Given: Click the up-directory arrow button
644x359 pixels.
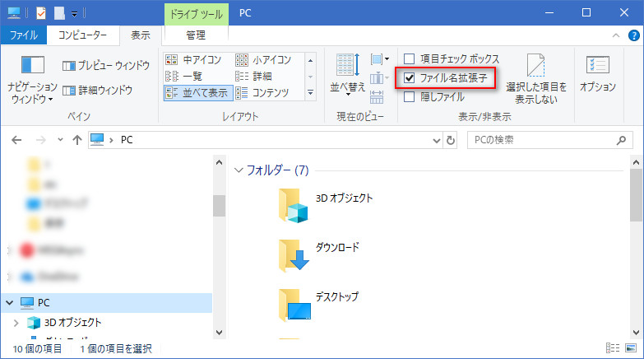Looking at the screenshot, I should pos(76,140).
